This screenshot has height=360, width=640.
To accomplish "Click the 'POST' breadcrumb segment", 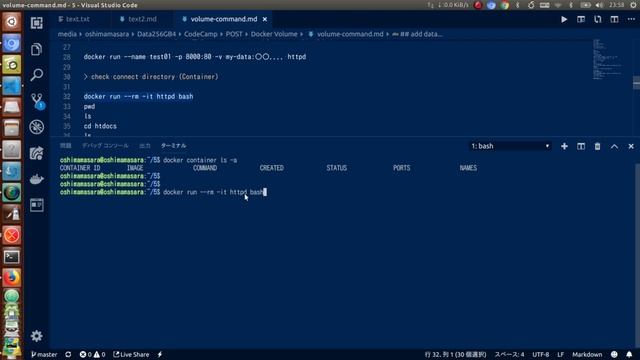I will (x=234, y=34).
